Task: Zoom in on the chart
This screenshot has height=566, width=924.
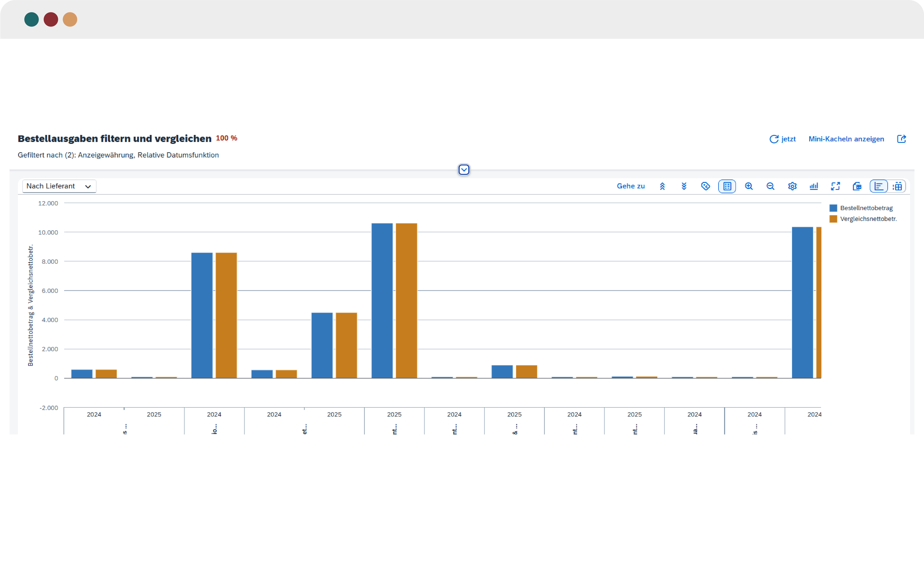Action: click(749, 186)
